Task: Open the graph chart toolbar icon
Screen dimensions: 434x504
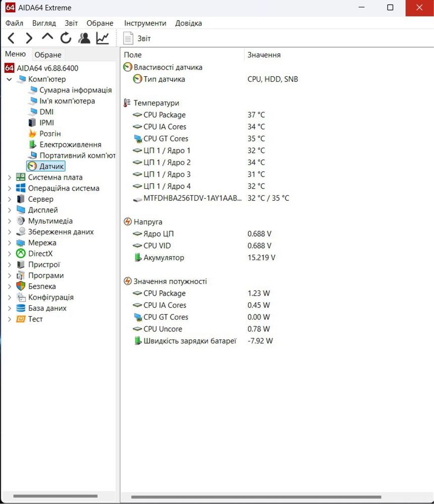Action: point(102,38)
